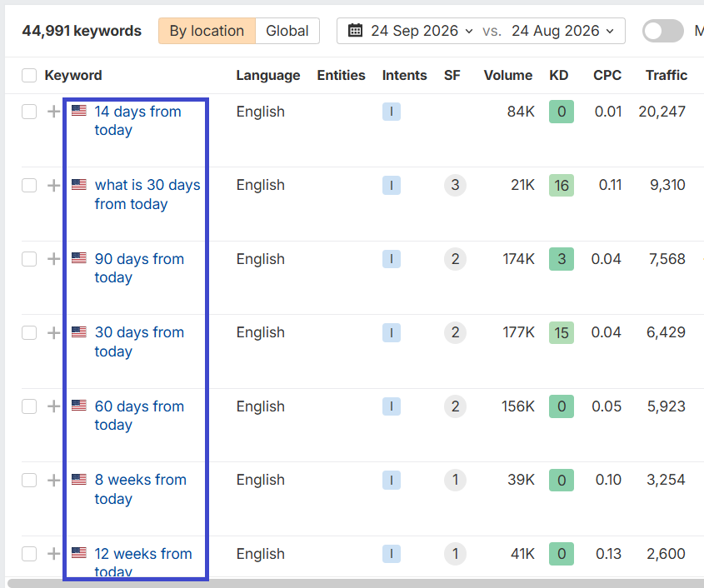Add '12 weeks from today' via plus icon
The width and height of the screenshot is (704, 588).
[53, 554]
